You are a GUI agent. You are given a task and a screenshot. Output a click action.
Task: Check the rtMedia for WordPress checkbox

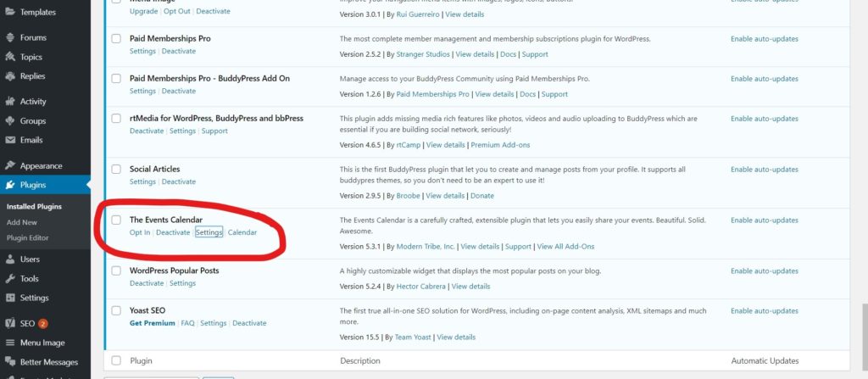[x=116, y=119]
